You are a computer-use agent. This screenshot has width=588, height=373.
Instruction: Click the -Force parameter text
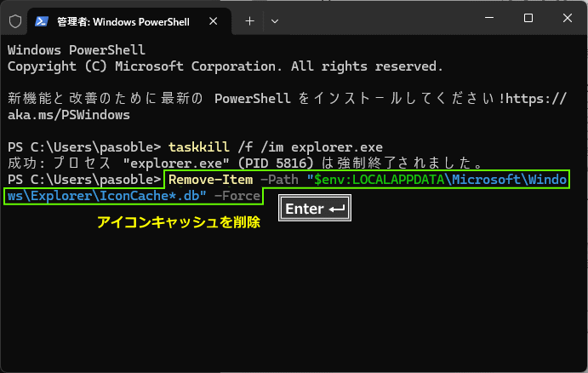[x=237, y=196]
